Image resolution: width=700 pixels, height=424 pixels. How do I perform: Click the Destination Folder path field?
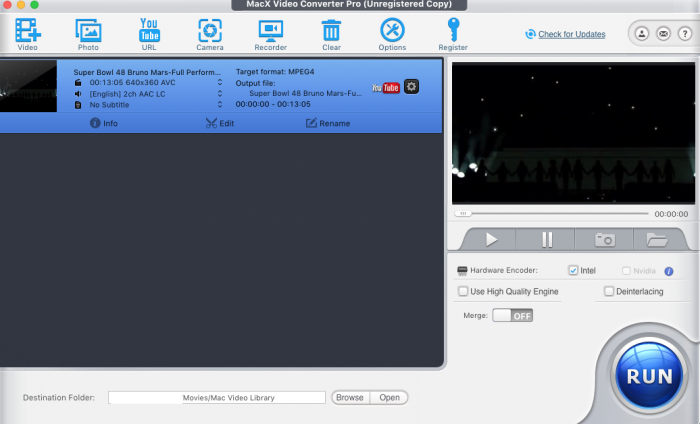pos(217,398)
